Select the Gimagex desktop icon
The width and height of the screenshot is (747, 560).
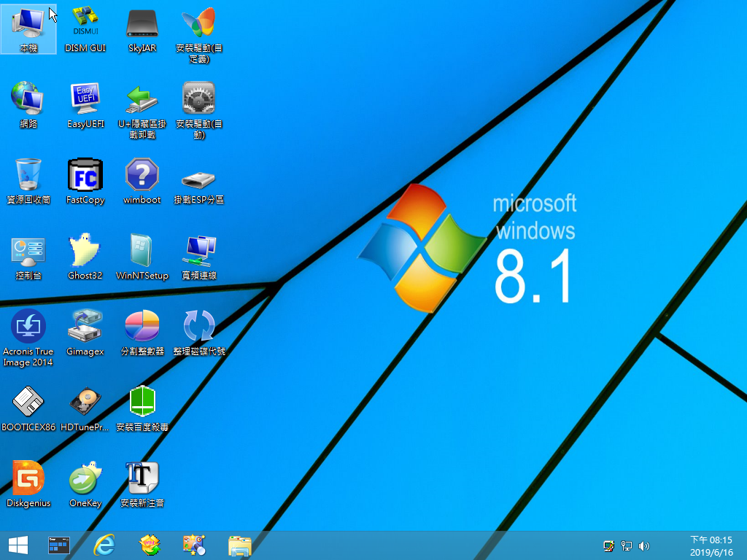85,332
